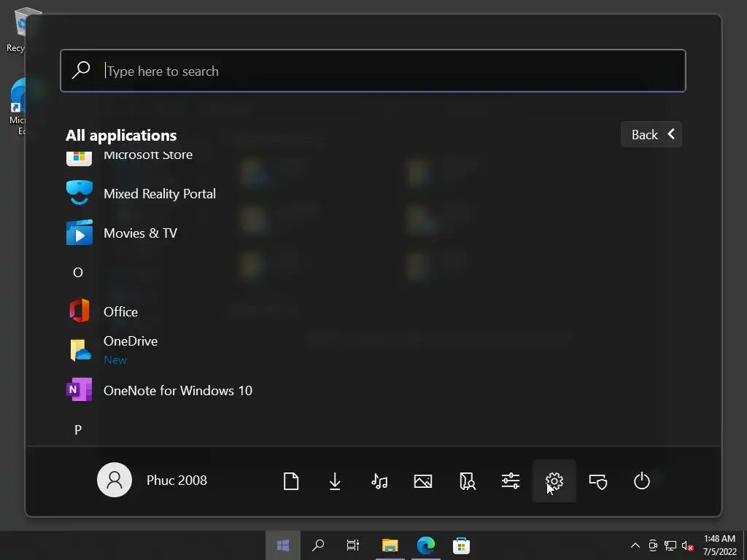This screenshot has height=560, width=747.
Task: Click the New tag under OneDrive
Action: tap(115, 360)
